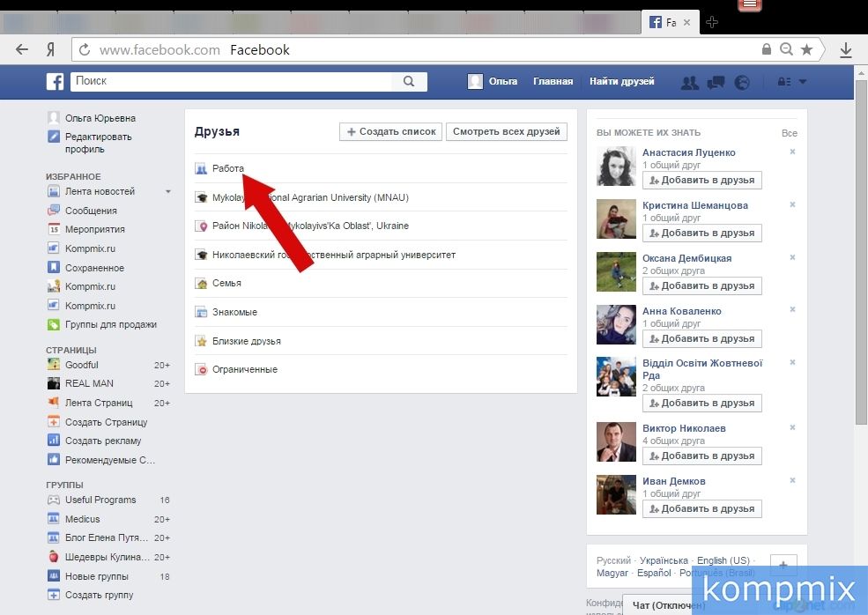Screen dimensions: 868x615
Task: Reload the page with refresh icon
Action: click(85, 50)
